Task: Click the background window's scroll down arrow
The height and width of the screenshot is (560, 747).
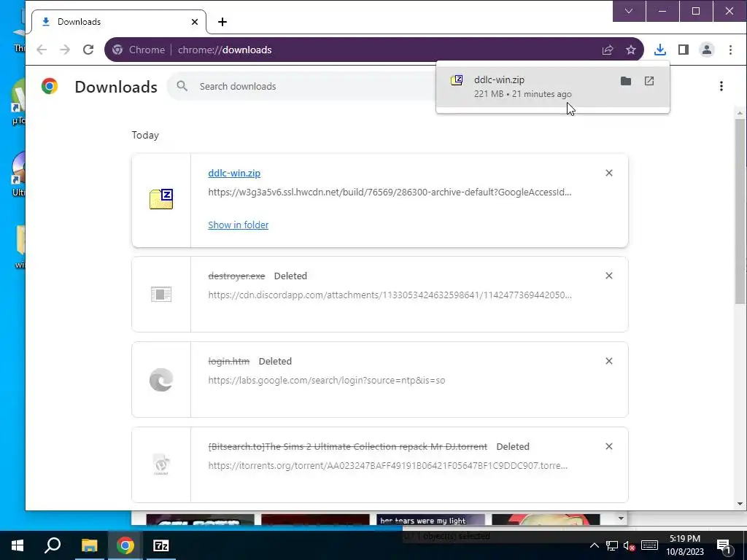Action: pyautogui.click(x=620, y=518)
